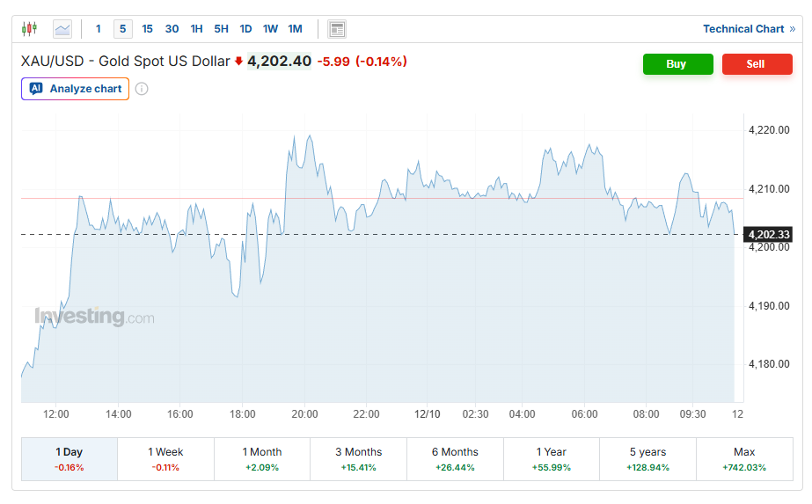This screenshot has height=504, width=812.
Task: Set chart interval to 1H
Action: 196,29
